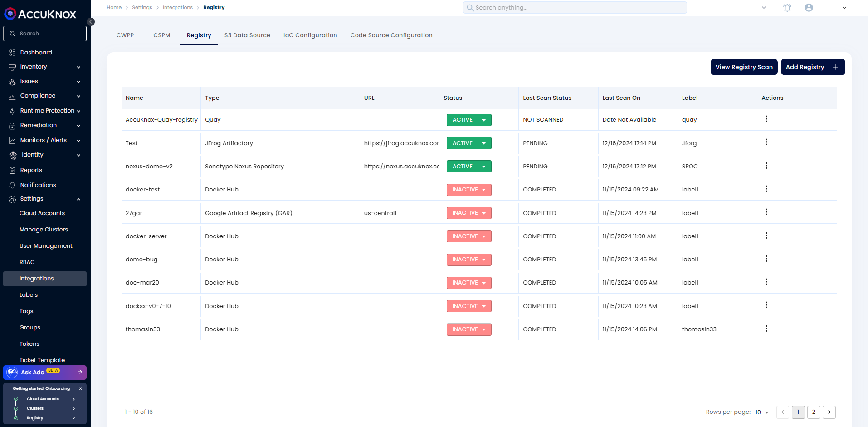The height and width of the screenshot is (427, 868).
Task: Open INACTIVE status dropdown for 27gar
Action: 469,213
